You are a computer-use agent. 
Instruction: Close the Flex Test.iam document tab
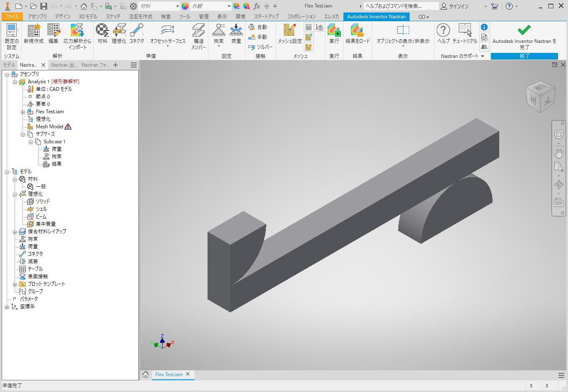(188, 374)
